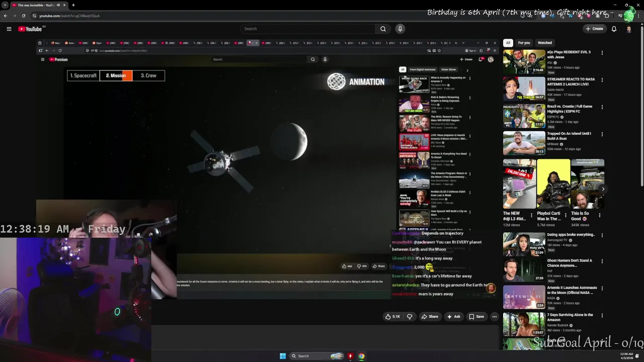Open options for 7 Days Surviving Alone video
The height and width of the screenshot is (362, 644).
tap(602, 316)
